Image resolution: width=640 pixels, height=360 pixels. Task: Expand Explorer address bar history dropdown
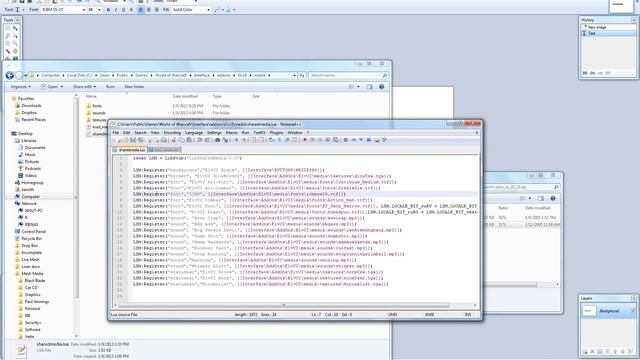click(x=294, y=76)
